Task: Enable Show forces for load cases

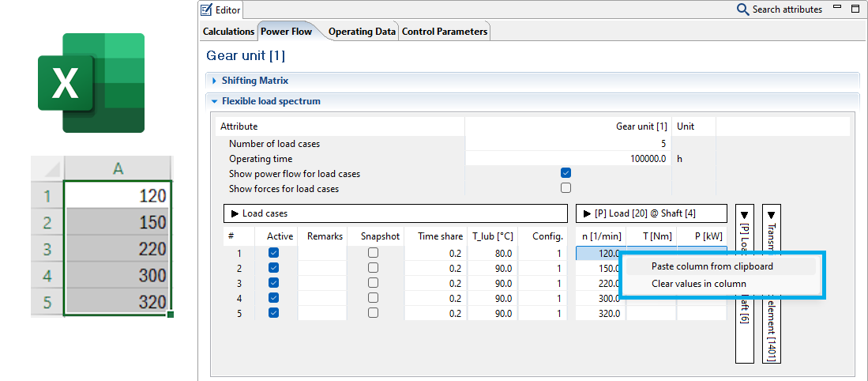Action: 566,188
